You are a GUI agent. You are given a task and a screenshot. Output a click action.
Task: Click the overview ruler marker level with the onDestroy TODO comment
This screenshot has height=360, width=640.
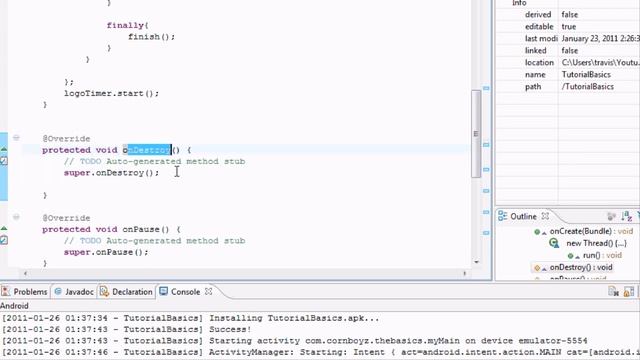486,169
